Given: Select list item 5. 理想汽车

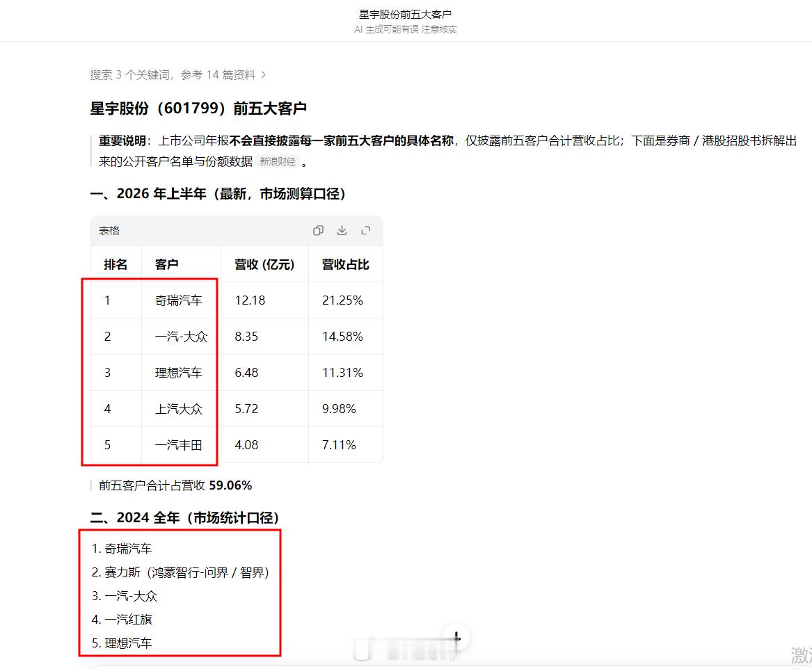Looking at the screenshot, I should pos(122,643).
